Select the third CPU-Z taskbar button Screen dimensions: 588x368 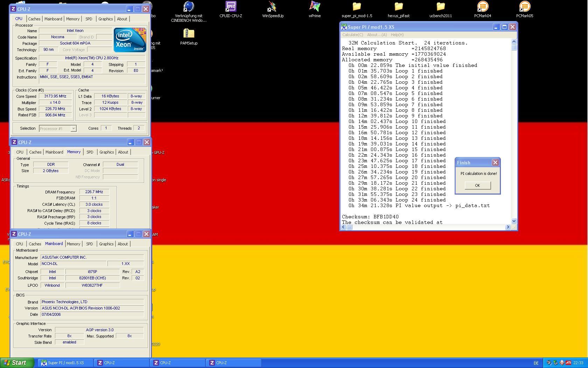233,363
